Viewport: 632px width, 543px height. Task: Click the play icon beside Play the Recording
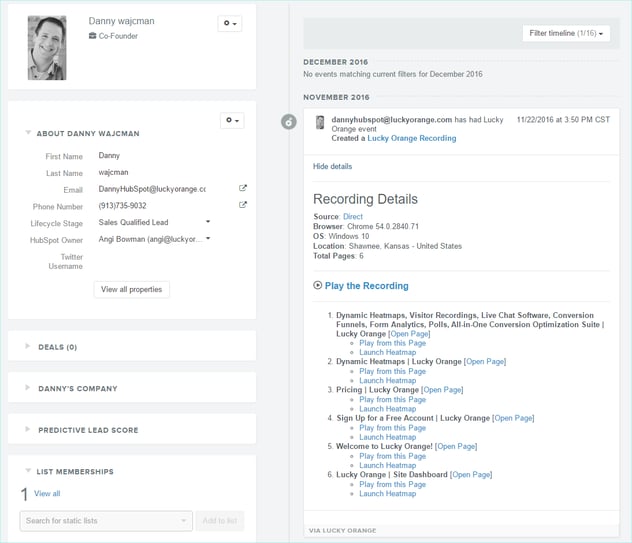318,286
